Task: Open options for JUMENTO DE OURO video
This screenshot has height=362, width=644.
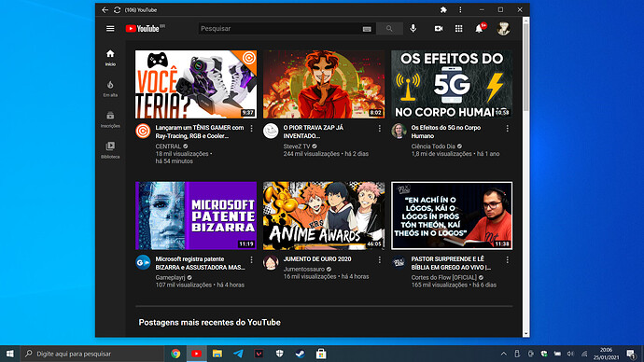Action: tap(380, 259)
